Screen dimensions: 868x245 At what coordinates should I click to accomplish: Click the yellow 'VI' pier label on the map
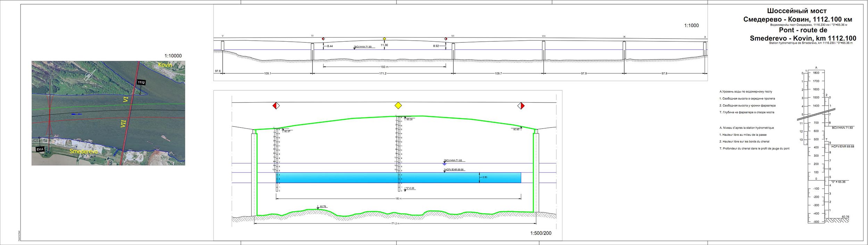click(126, 100)
